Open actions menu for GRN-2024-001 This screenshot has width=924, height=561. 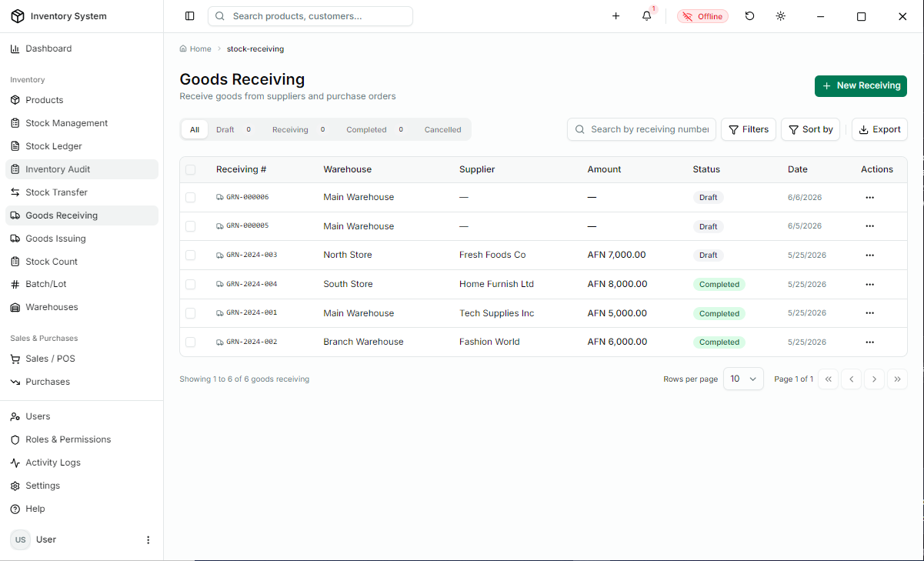(870, 313)
